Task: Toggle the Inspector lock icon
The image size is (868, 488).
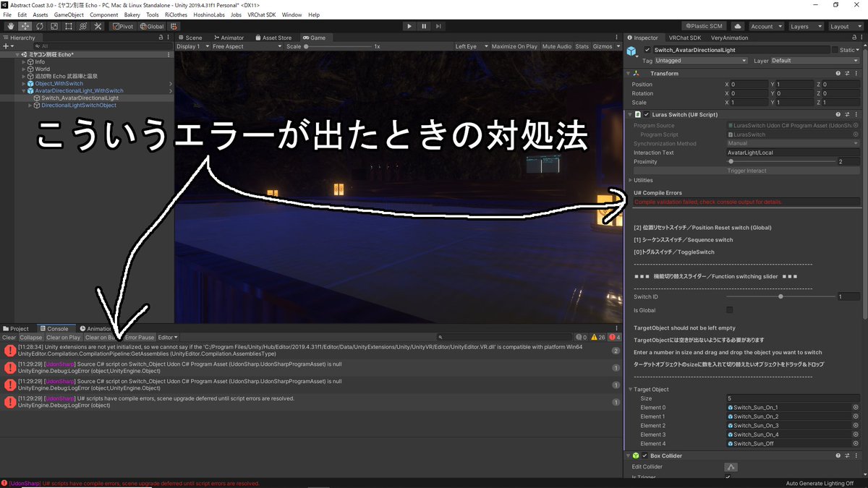Action: [854, 37]
